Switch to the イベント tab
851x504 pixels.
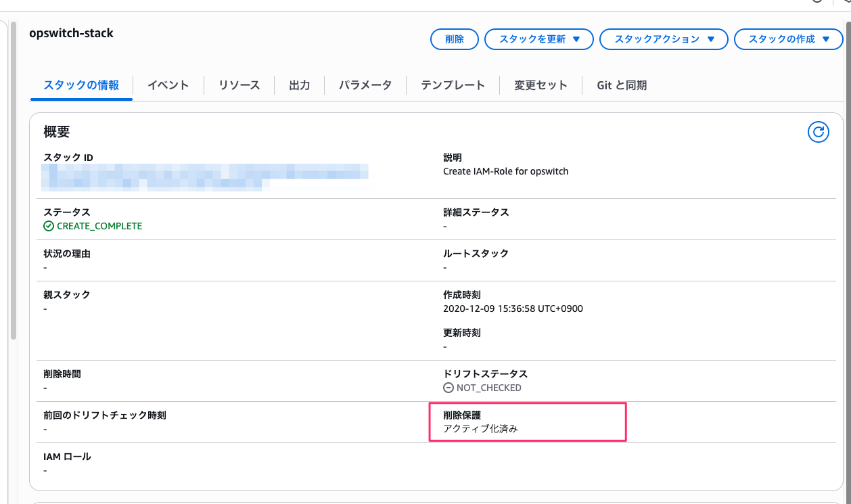(x=166, y=85)
